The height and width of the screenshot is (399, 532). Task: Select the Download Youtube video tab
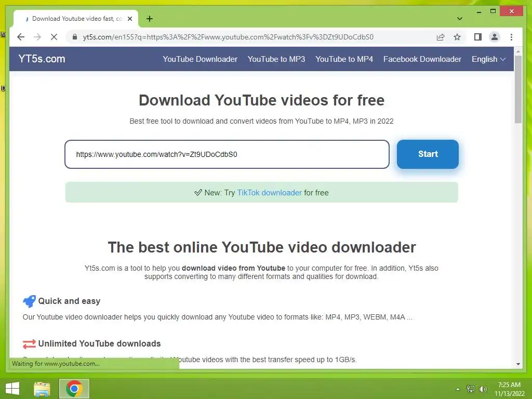(x=76, y=19)
